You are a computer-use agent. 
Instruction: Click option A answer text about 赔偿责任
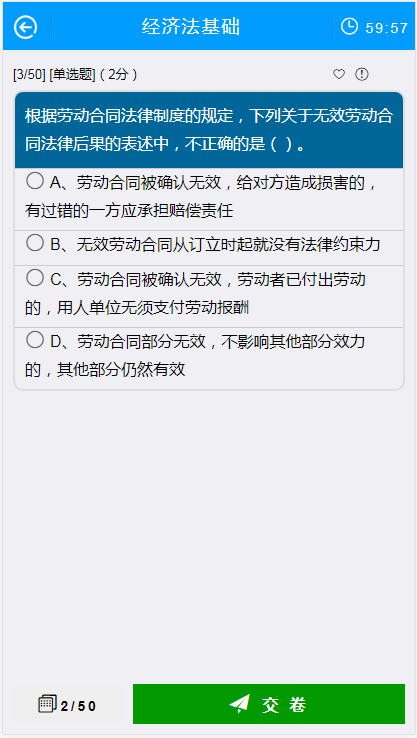point(202,197)
